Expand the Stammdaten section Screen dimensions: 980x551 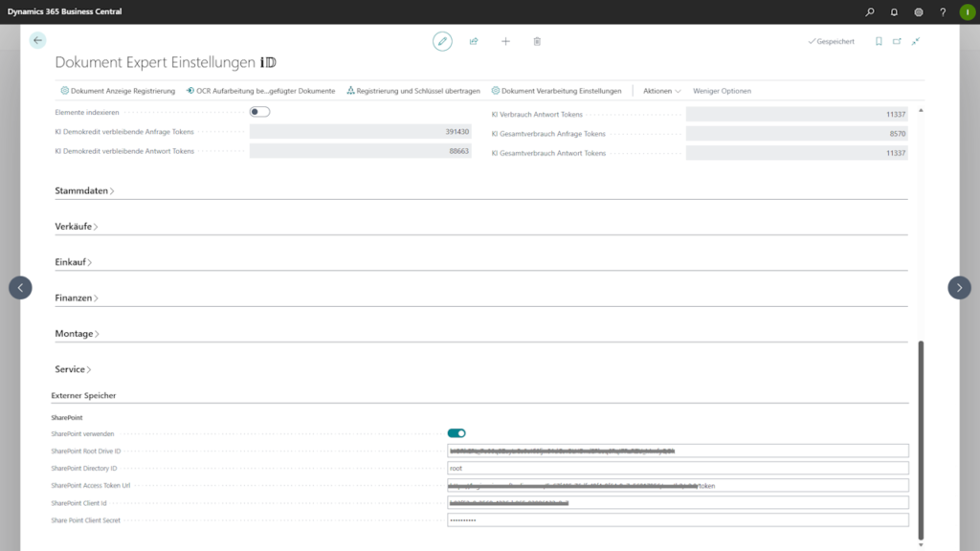pyautogui.click(x=84, y=191)
